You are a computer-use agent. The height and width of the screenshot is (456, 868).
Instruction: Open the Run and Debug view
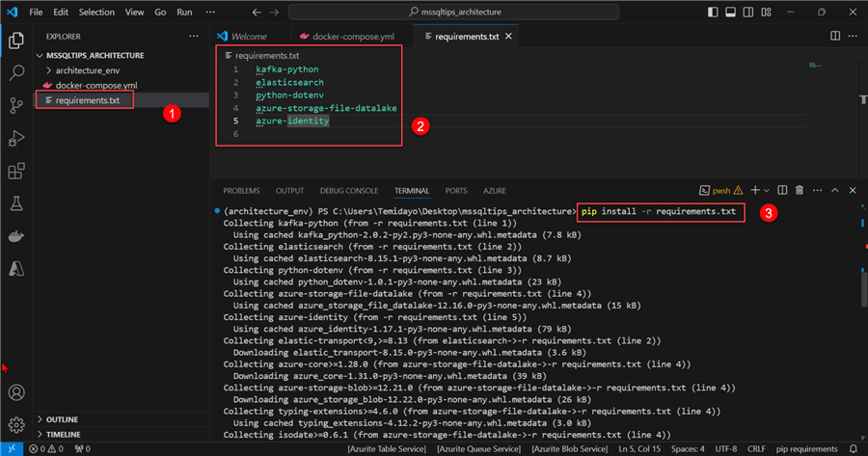tap(16, 139)
